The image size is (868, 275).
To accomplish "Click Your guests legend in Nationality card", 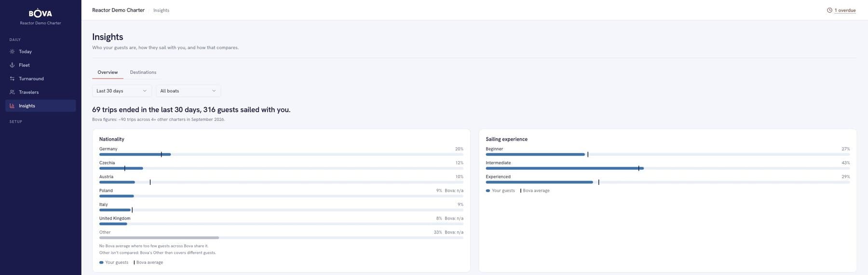I will click(114, 262).
